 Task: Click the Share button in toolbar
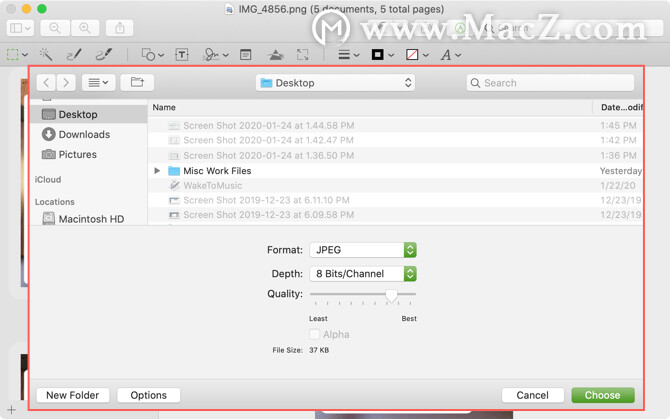point(120,28)
